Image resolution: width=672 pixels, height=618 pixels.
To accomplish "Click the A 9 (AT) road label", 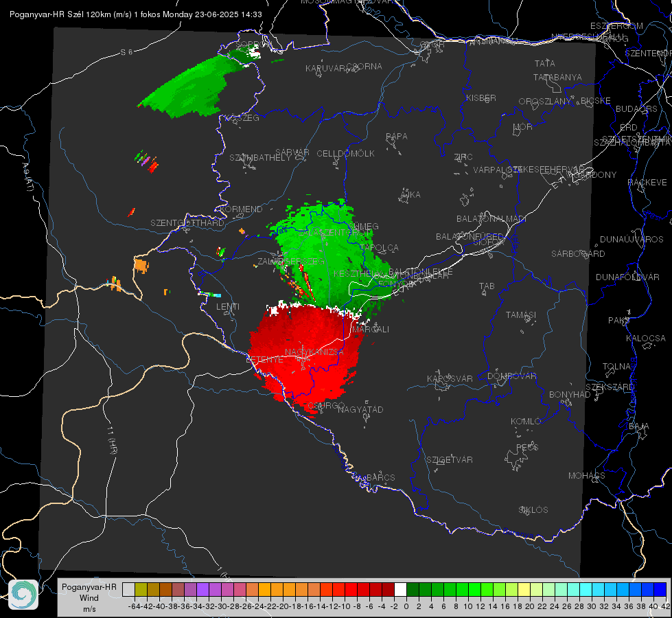I will (27, 177).
